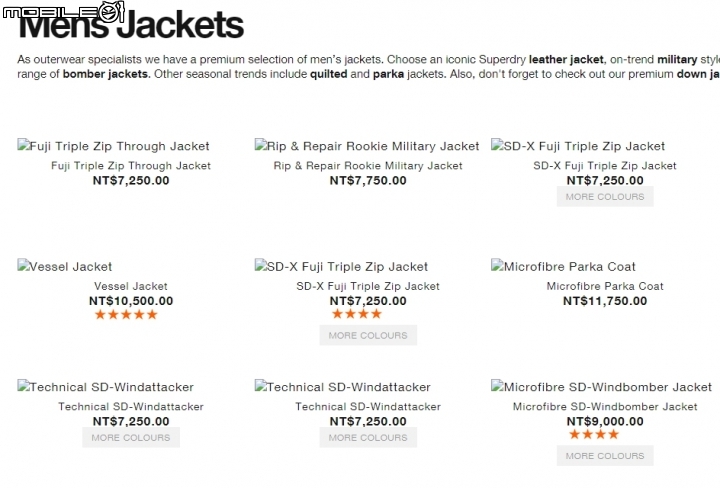Click broken image icon for Fuji Triple Zip Through Jacket

[22, 145]
